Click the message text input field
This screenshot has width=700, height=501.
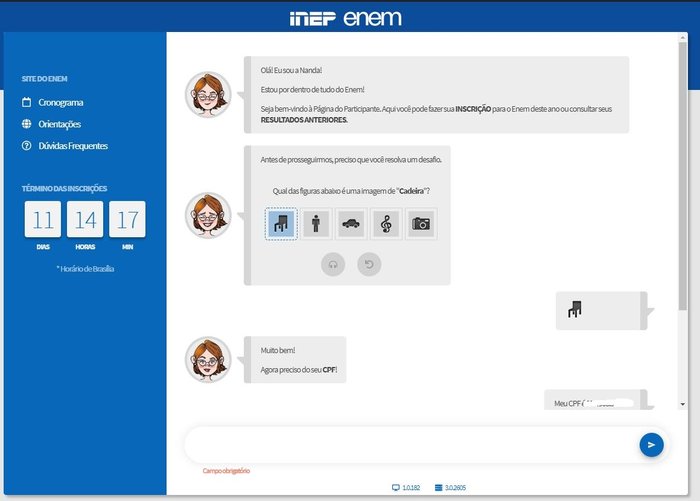tap(411, 445)
